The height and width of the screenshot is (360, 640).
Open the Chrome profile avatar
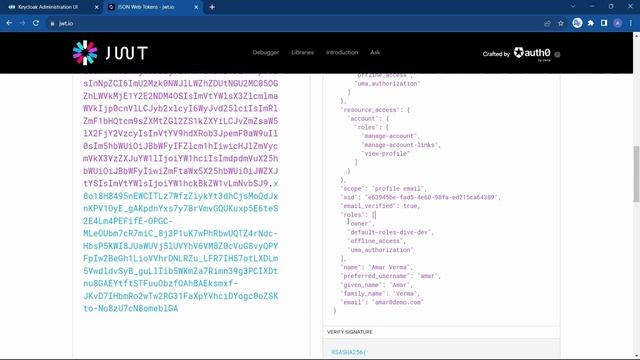coord(618,23)
